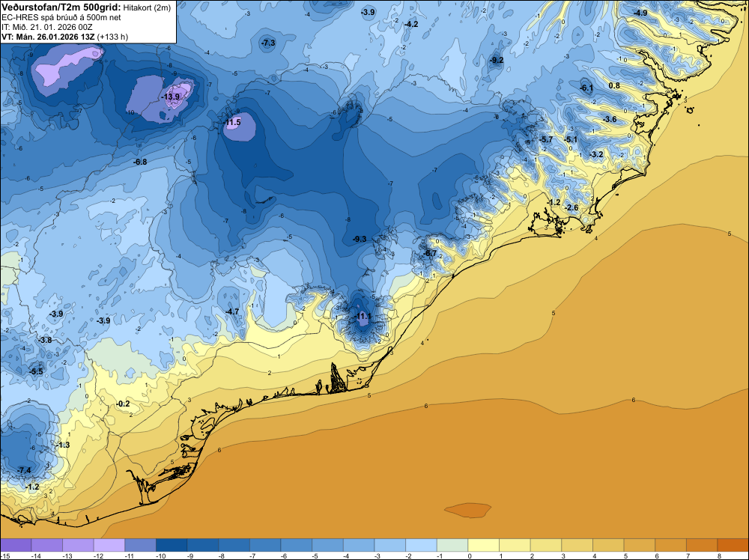Click the -6.8 temperature label

click(x=140, y=162)
